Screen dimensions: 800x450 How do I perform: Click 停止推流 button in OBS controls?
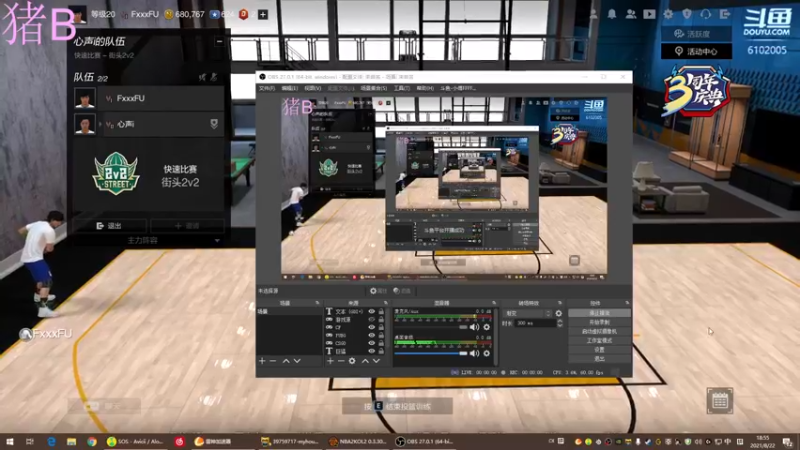tap(599, 313)
